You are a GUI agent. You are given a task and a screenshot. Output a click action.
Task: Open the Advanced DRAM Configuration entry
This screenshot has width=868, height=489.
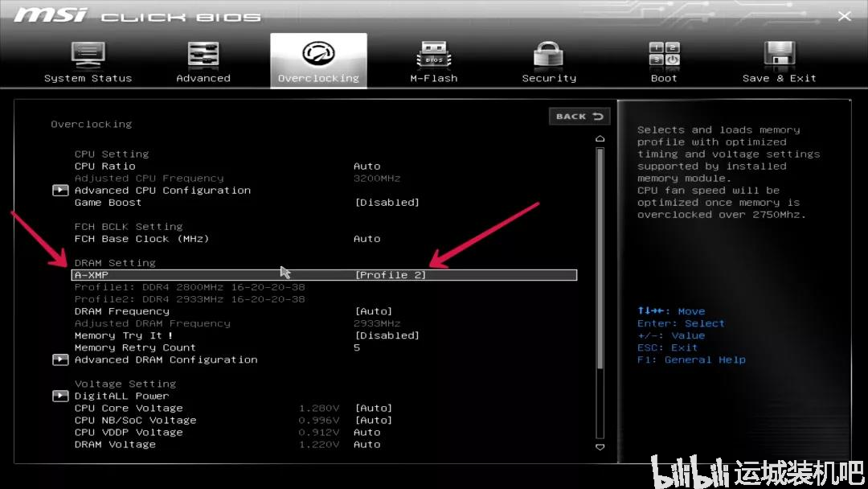pos(166,360)
